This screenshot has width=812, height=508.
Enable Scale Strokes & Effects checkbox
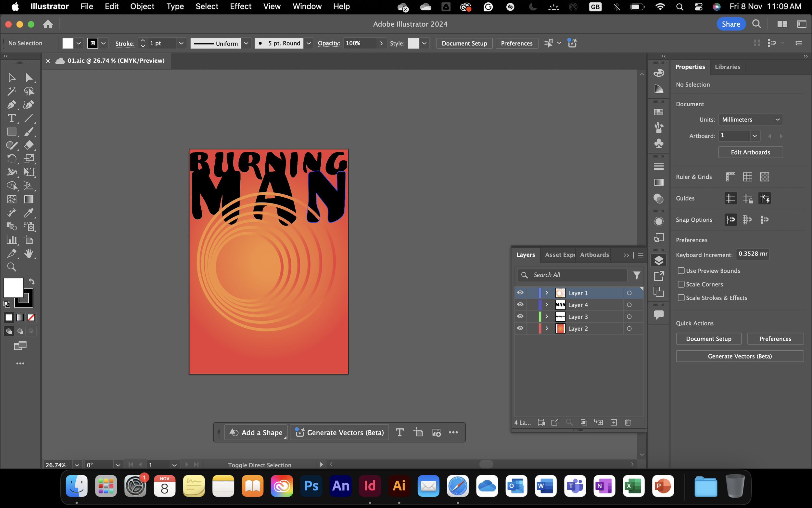[x=681, y=298]
